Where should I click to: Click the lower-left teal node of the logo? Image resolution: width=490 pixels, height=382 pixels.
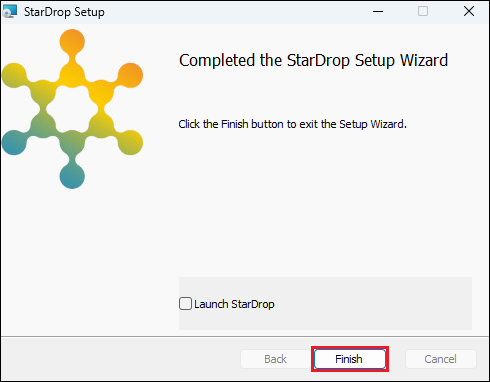pyautogui.click(x=14, y=143)
